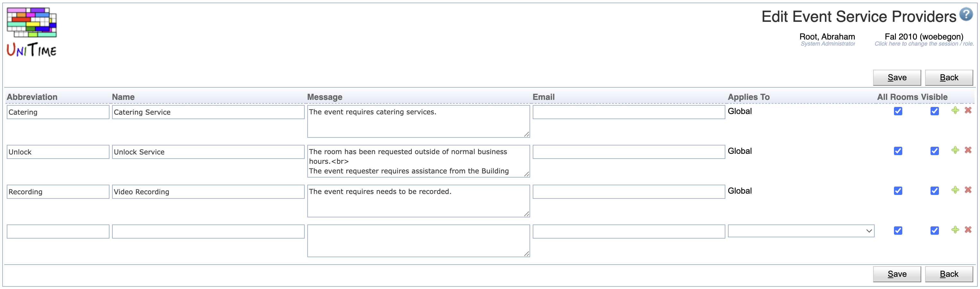Image resolution: width=980 pixels, height=289 pixels.
Task: Add a row after the blank provider row
Action: click(955, 230)
